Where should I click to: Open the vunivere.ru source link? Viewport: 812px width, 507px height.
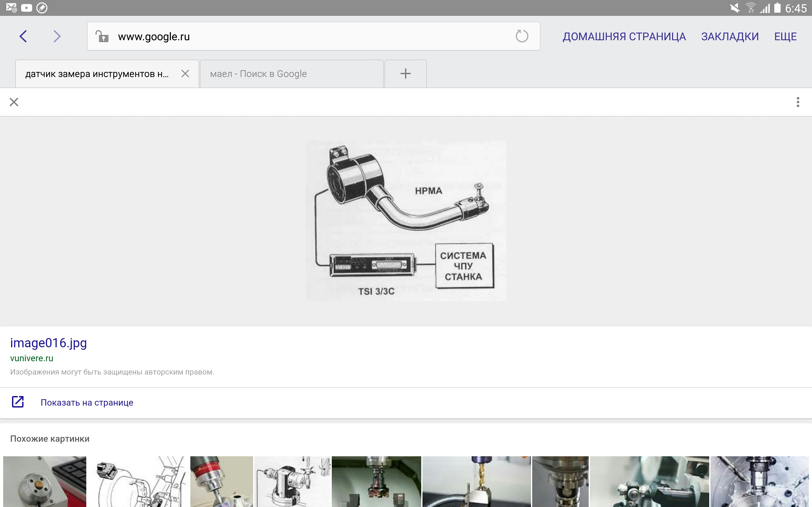point(32,358)
